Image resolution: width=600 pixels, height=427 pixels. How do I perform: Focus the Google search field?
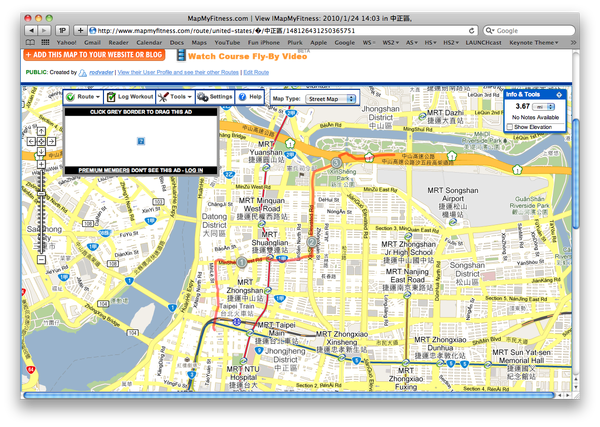(x=529, y=31)
